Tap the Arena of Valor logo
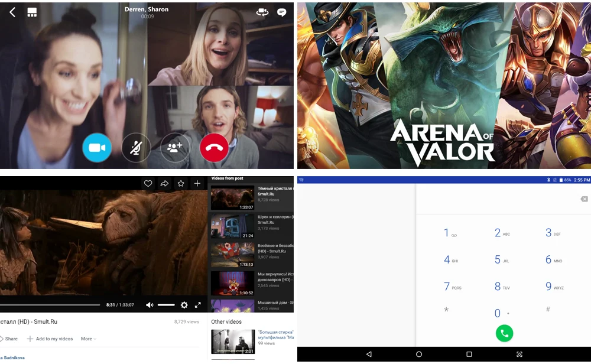 click(442, 143)
